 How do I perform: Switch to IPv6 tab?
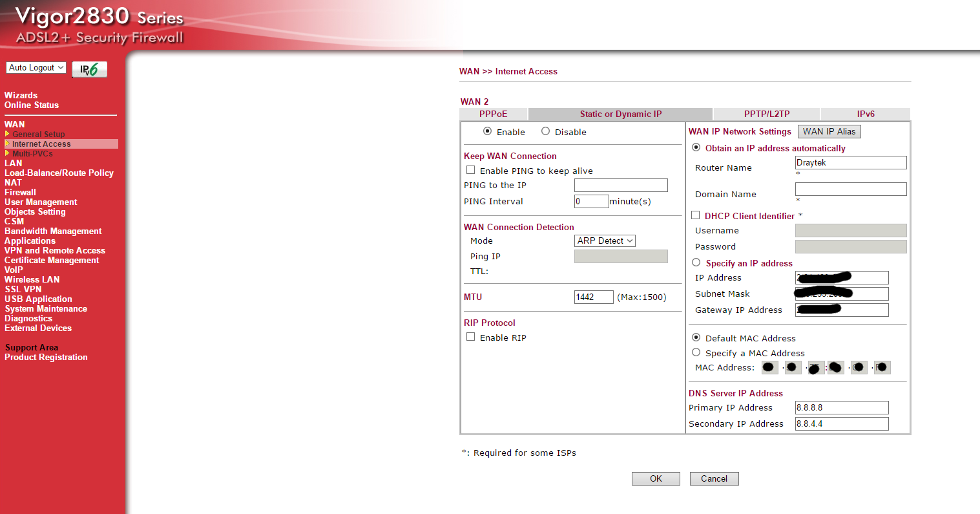[866, 114]
